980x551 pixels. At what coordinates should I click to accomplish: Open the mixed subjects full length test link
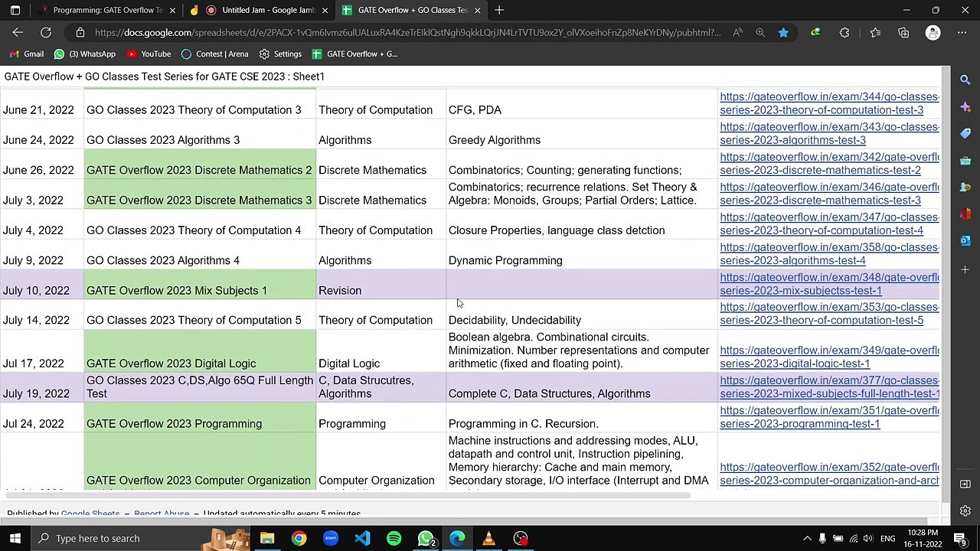coord(829,387)
